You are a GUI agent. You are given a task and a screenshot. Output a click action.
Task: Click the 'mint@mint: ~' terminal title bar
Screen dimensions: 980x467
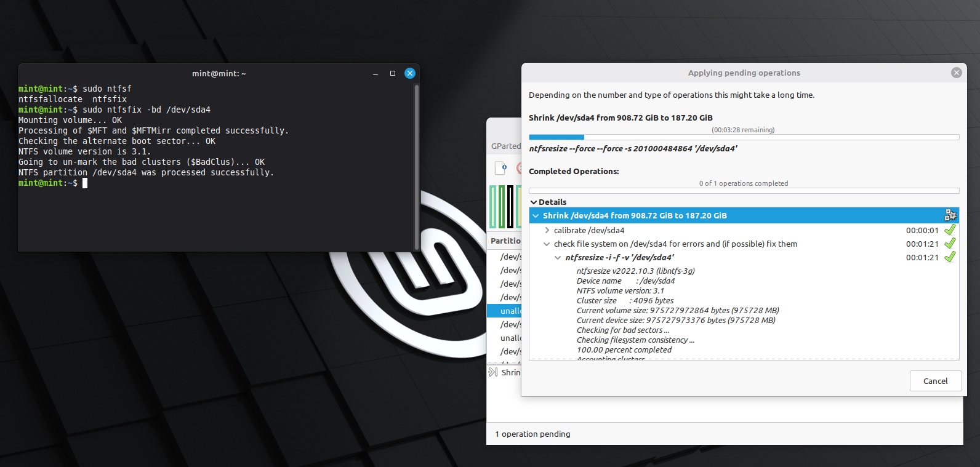[x=219, y=73]
